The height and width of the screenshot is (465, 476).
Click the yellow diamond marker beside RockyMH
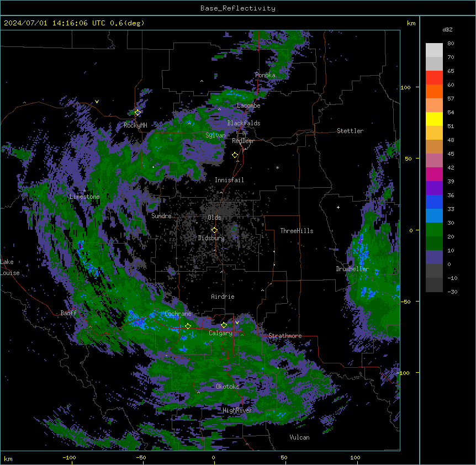tap(137, 113)
